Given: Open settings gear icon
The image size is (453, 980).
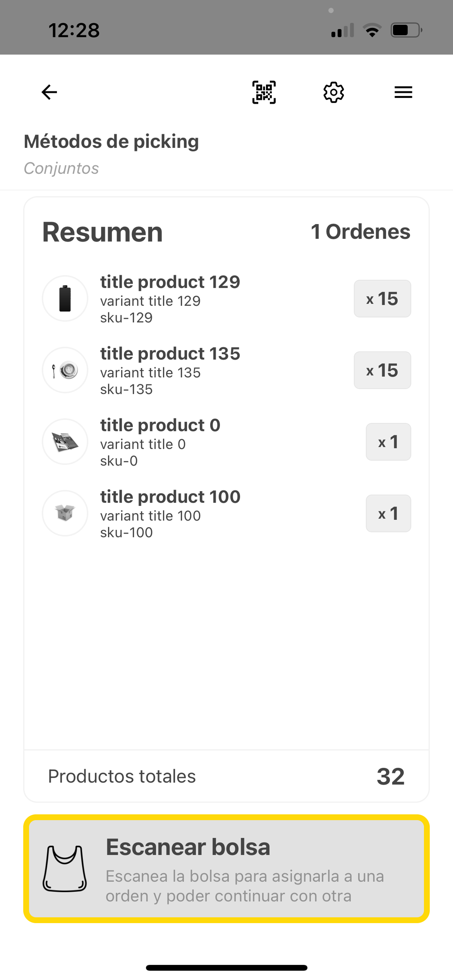Looking at the screenshot, I should tap(333, 92).
